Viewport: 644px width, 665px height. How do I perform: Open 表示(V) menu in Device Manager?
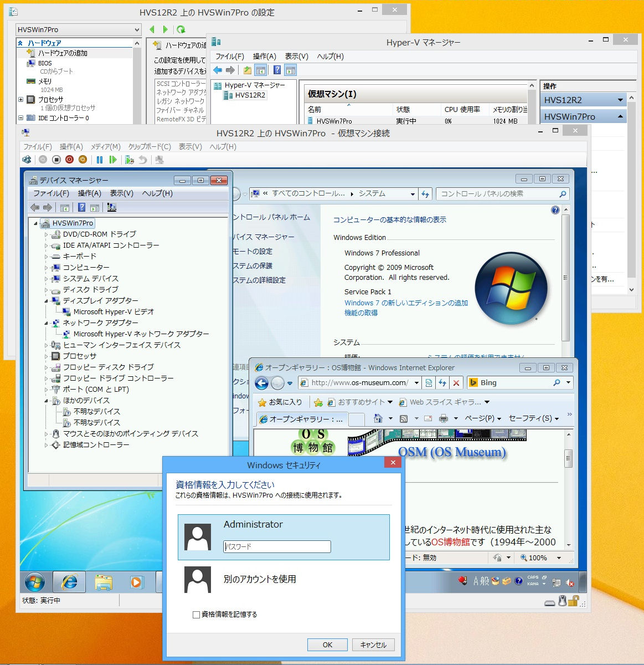[x=121, y=193]
